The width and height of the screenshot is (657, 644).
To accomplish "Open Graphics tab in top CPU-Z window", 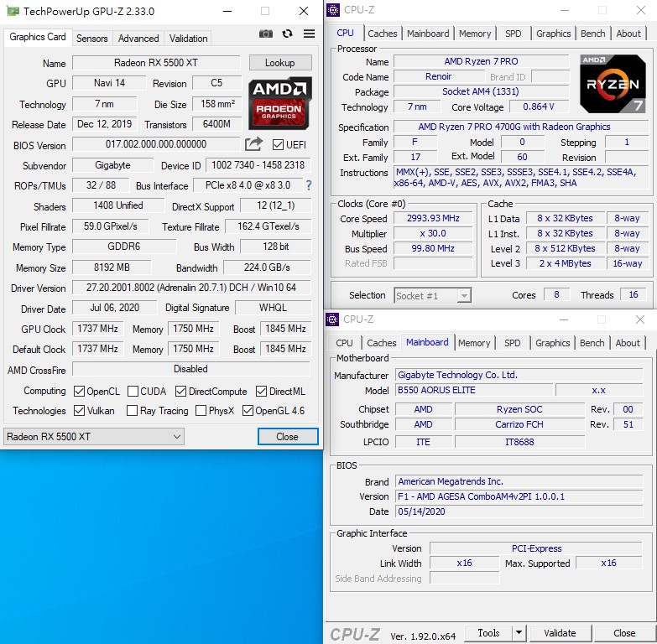I will (x=554, y=34).
